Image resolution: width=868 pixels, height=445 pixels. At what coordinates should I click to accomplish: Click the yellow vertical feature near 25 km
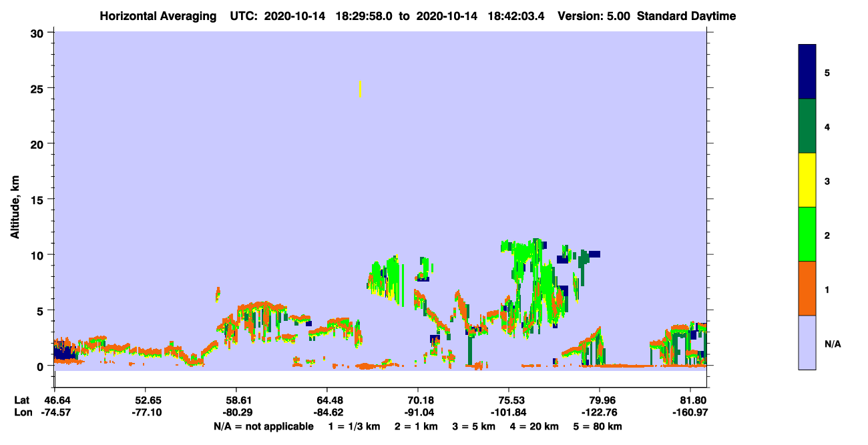pyautogui.click(x=361, y=89)
